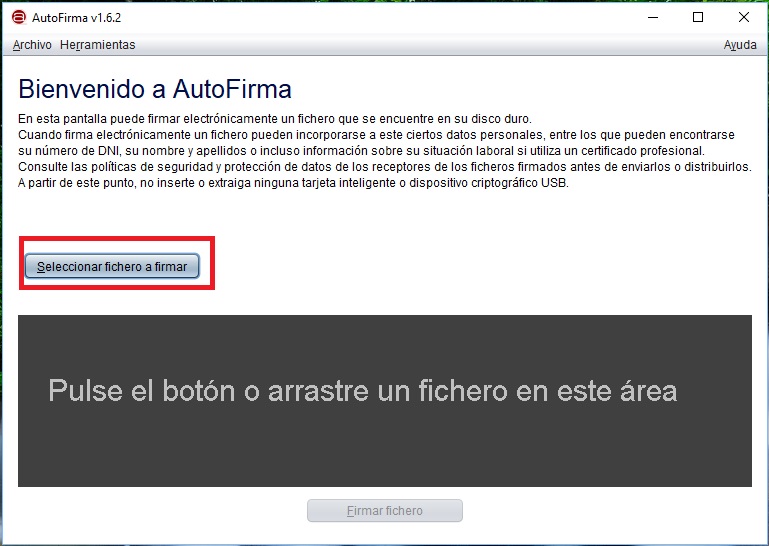Close the AutoFirma window
This screenshot has height=546, width=769.
click(x=743, y=18)
